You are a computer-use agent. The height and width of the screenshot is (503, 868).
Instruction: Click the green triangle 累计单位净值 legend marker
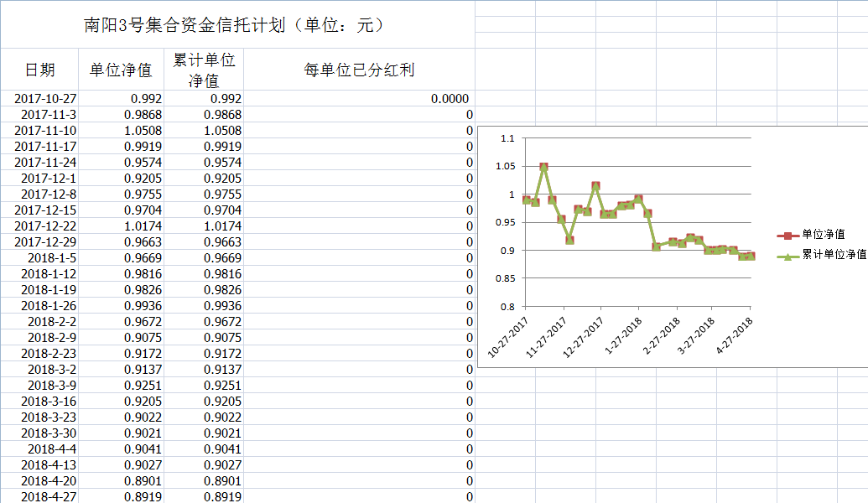click(787, 255)
